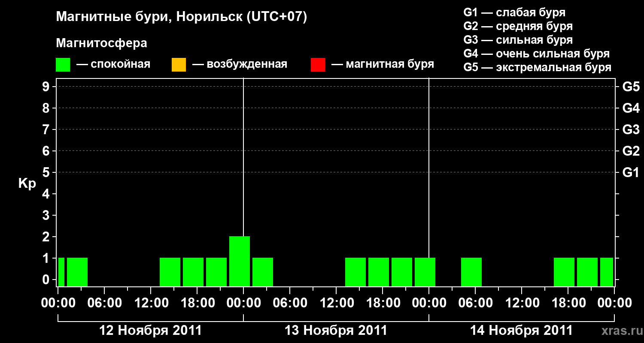Click the right-axis 'G3' tick label

[x=631, y=129]
